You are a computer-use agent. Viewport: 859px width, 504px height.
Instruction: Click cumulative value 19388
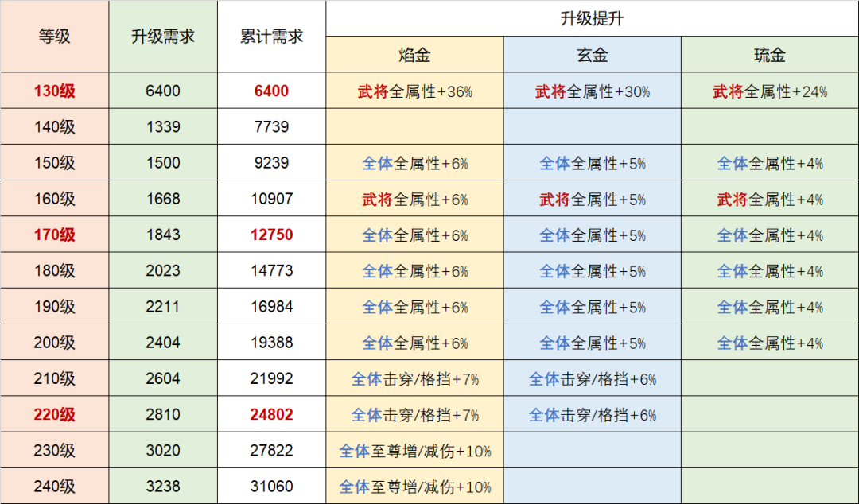click(x=272, y=343)
